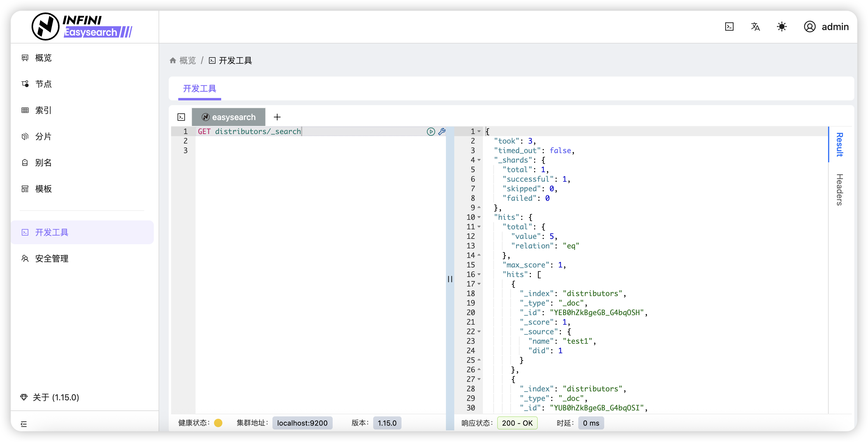Switch to the Headers response tab

(839, 189)
